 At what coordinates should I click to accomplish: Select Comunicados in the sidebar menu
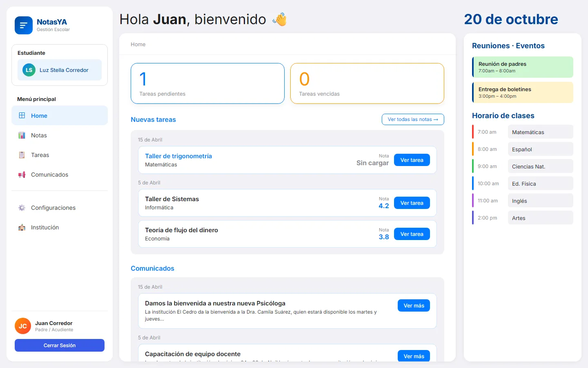[x=60, y=175]
